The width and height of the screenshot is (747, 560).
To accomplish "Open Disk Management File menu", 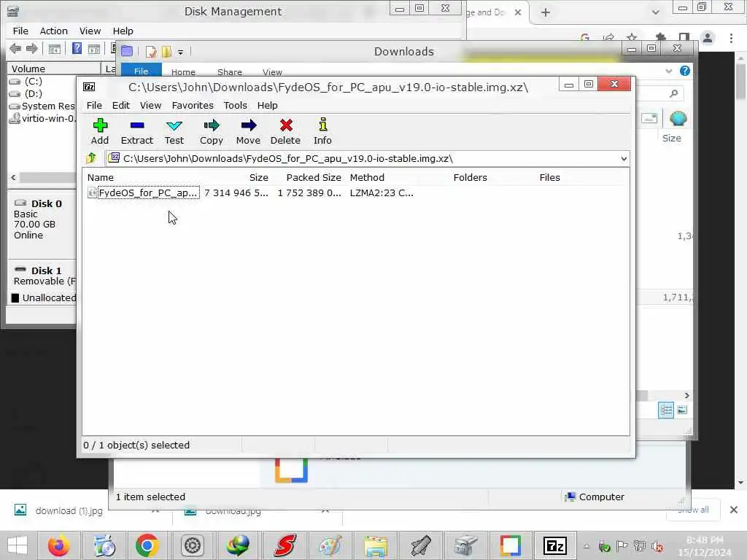I will click(20, 31).
